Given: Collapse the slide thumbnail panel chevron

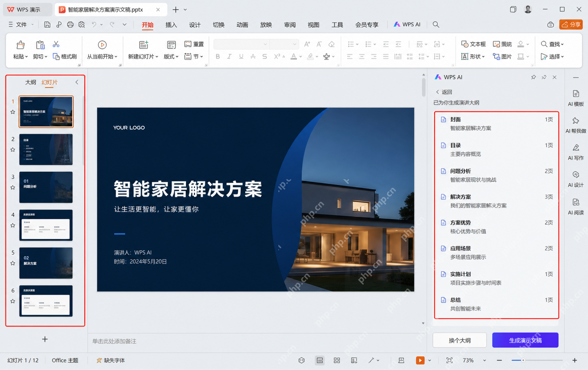Looking at the screenshot, I should pyautogui.click(x=77, y=82).
